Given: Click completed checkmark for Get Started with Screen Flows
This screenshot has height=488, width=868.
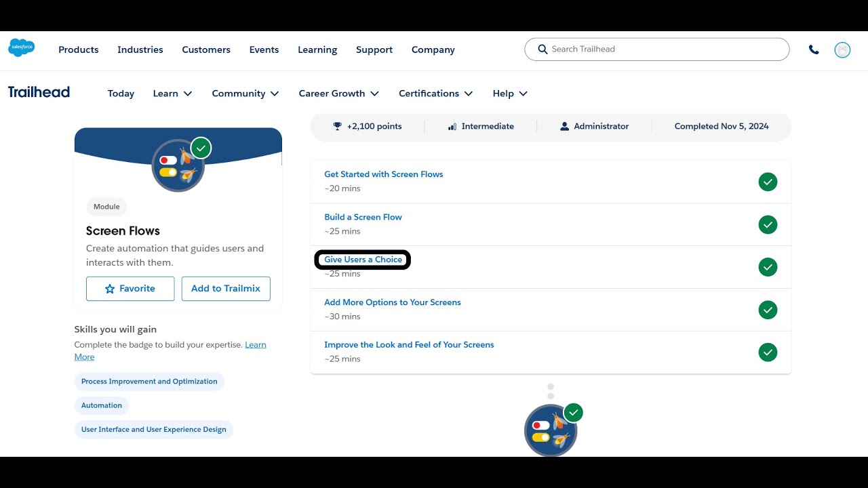Looking at the screenshot, I should tap(768, 182).
